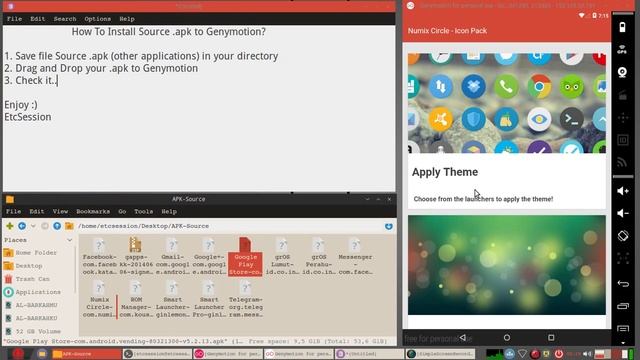Click file manager path input field
640x360 pixels.
(229, 226)
